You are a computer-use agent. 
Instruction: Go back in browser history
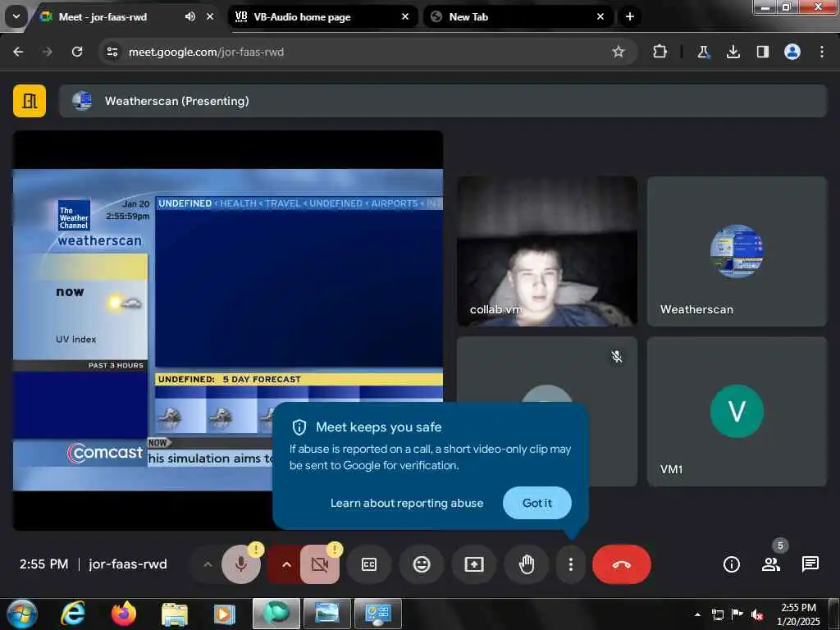[18, 52]
